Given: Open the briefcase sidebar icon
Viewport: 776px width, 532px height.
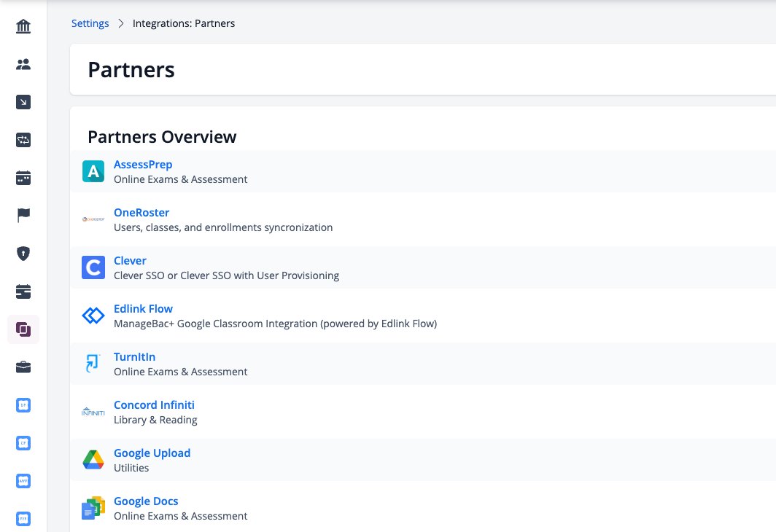Looking at the screenshot, I should click(x=23, y=367).
